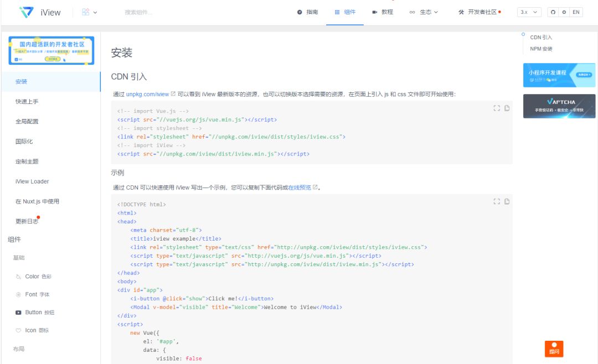598x364 pixels.
Task: Click the 生态 infinity icon
Action: [413, 12]
